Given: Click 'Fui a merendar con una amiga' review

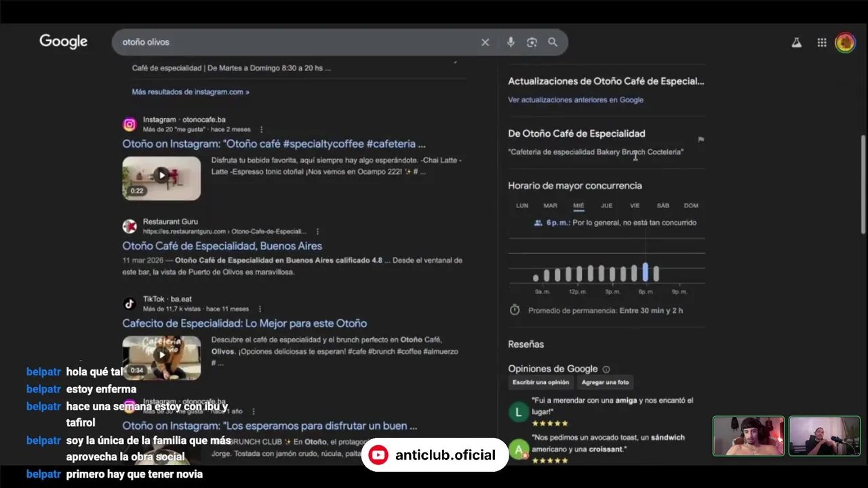Looking at the screenshot, I should (x=612, y=406).
